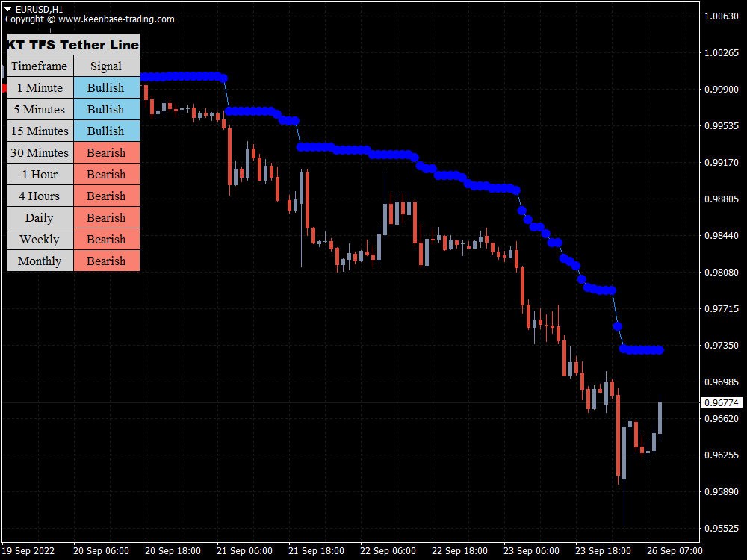Viewport: 747px width, 560px height.
Task: Click the KT TFS Tether Line panel title
Action: tap(73, 45)
